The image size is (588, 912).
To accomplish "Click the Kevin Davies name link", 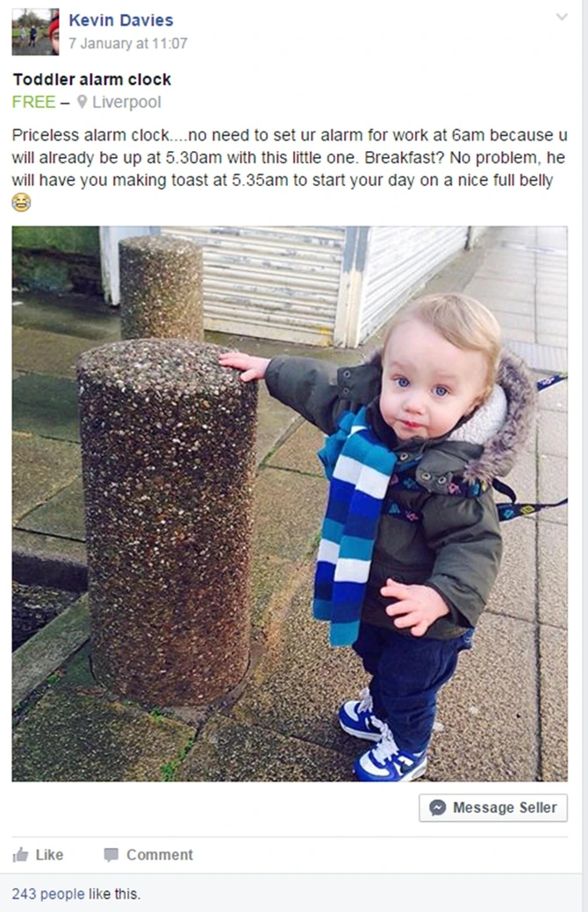I will (x=121, y=20).
